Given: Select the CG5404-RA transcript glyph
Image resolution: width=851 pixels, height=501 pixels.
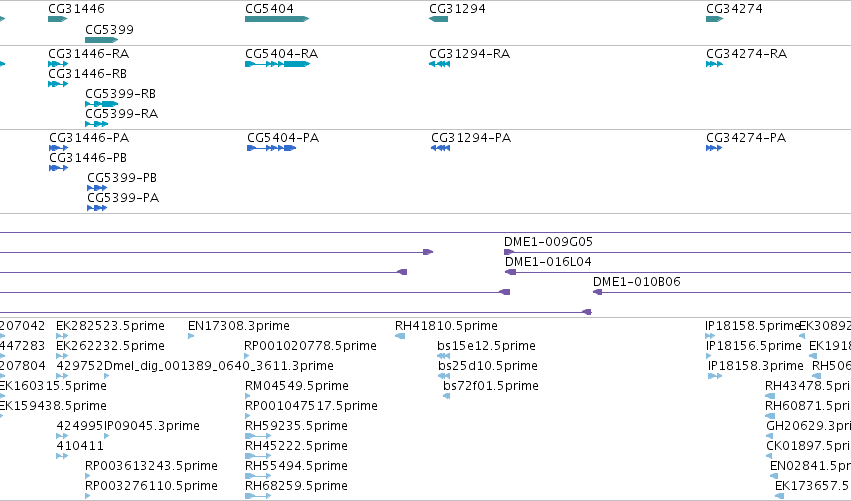Looking at the screenshot, I should click(277, 64).
